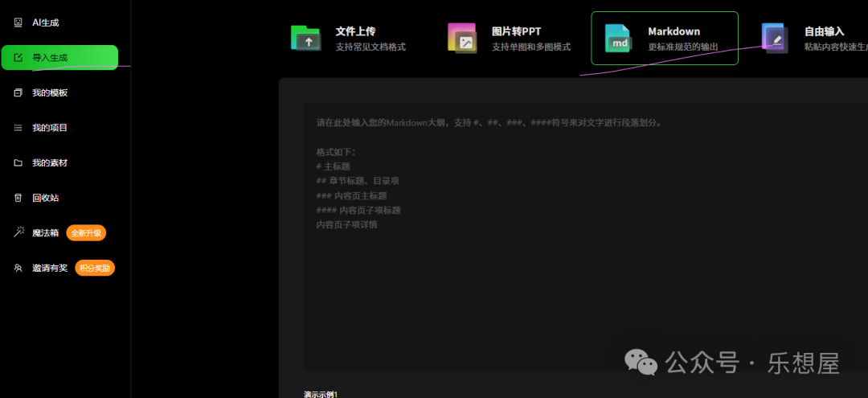Click the 导入生成 import icon
868x398 pixels.
click(18, 58)
